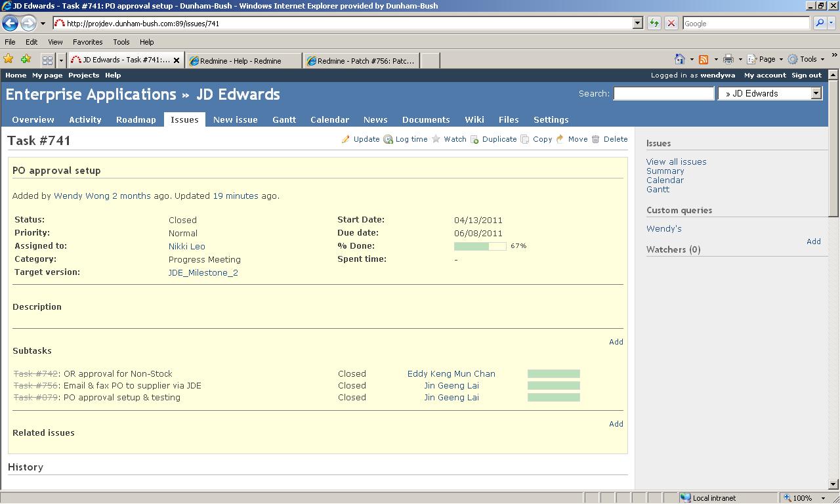Open Wendy's custom query
This screenshot has height=504, width=840.
pos(663,228)
